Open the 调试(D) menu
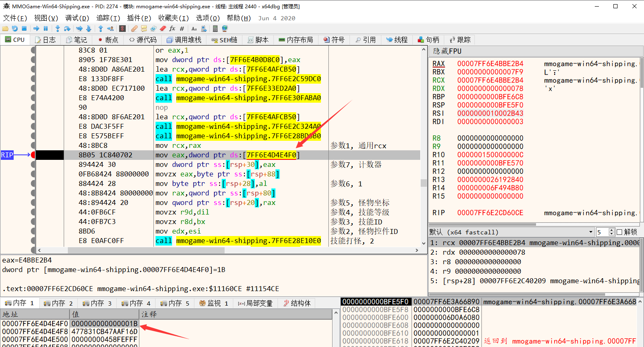Screen dimensions: 644x347 click(77, 18)
